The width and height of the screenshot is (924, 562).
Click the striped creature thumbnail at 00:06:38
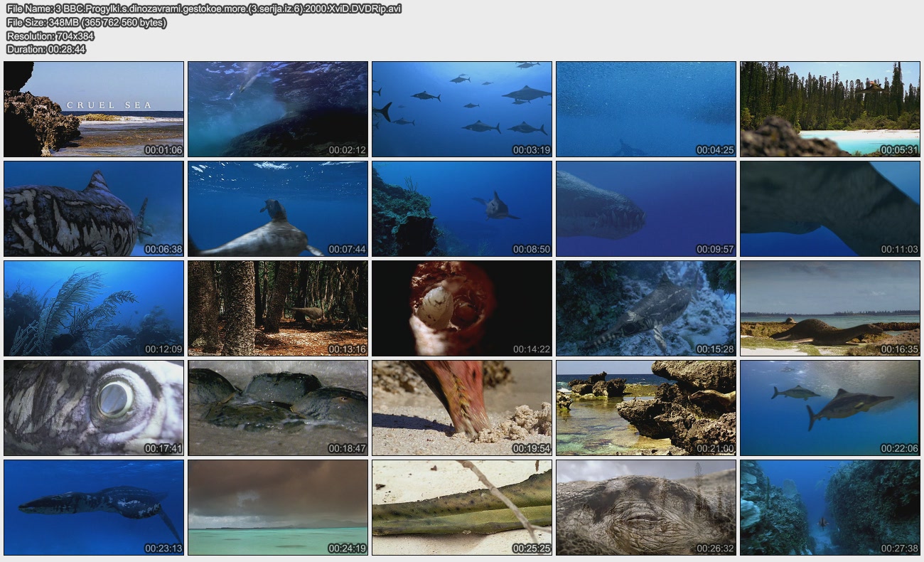pos(94,208)
